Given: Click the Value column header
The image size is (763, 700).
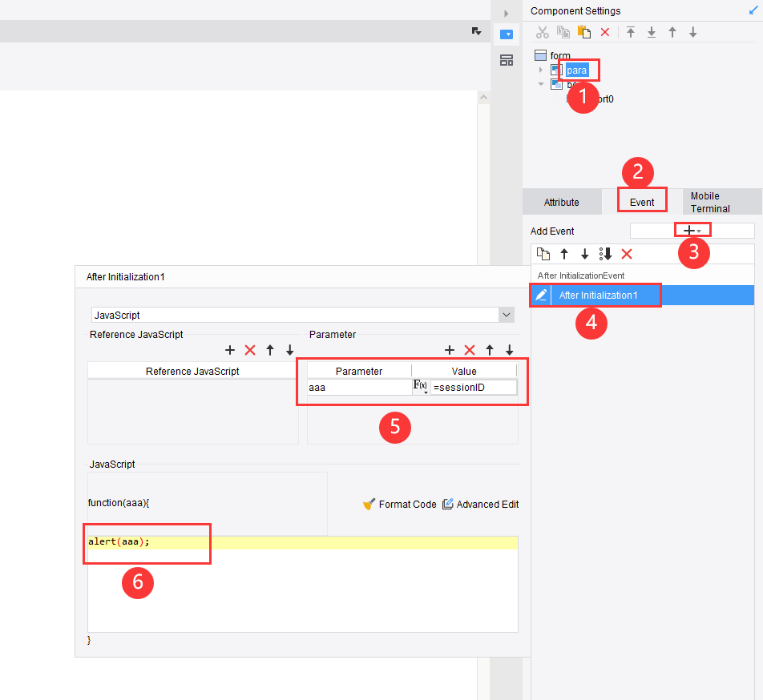Looking at the screenshot, I should (464, 372).
